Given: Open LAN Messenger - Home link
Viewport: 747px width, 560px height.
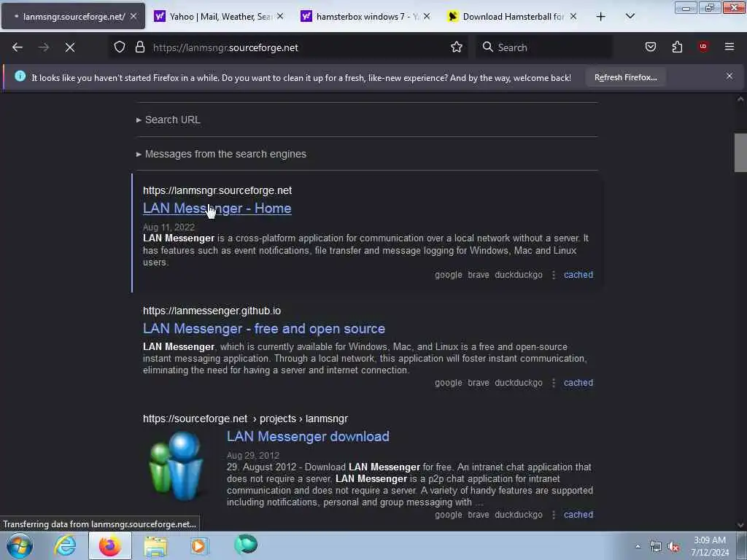Looking at the screenshot, I should pyautogui.click(x=217, y=208).
